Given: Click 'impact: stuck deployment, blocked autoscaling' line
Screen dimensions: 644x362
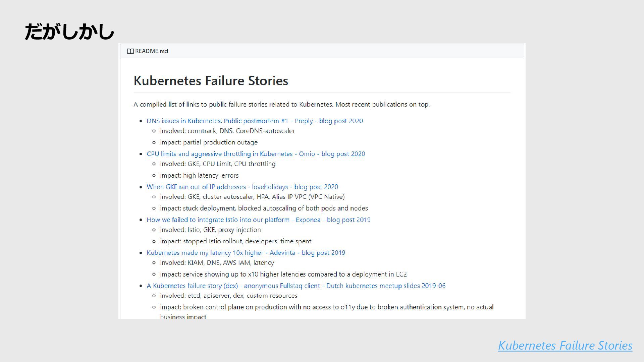Looking at the screenshot, I should (264, 208).
